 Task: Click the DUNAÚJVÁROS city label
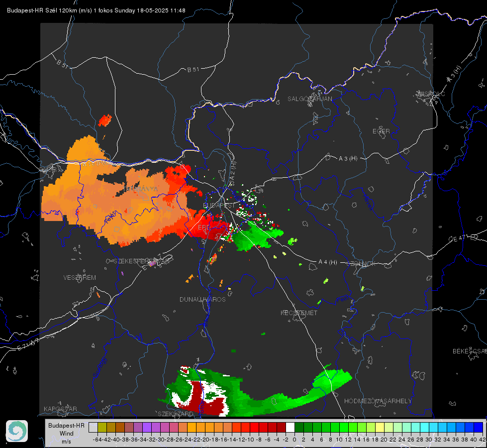click(x=202, y=299)
